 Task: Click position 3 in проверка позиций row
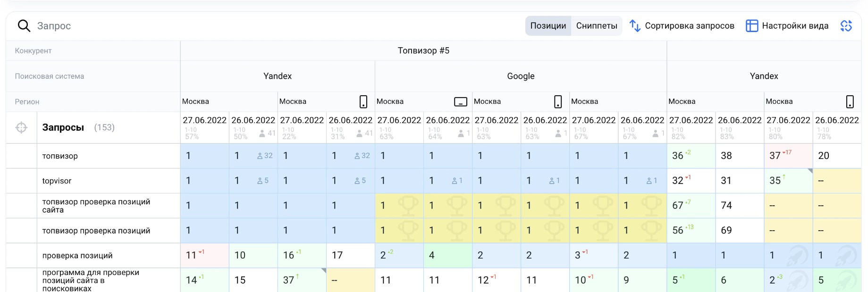point(577,255)
